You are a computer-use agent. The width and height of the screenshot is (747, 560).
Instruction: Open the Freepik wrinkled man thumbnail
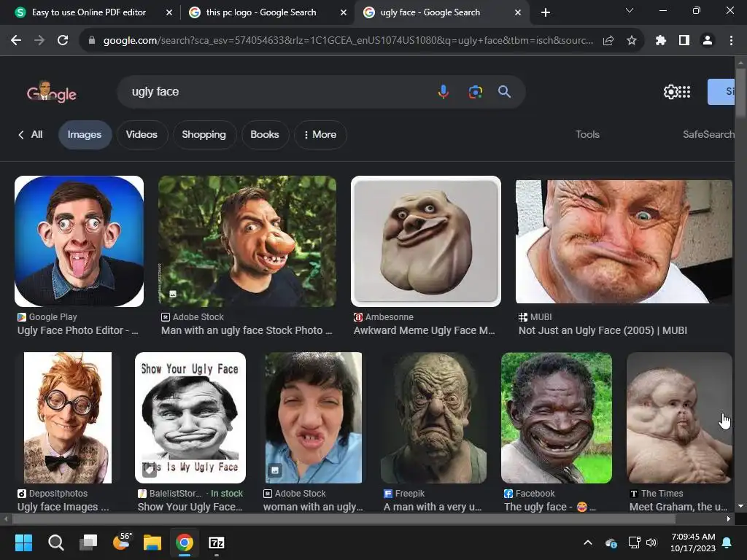[433, 418]
